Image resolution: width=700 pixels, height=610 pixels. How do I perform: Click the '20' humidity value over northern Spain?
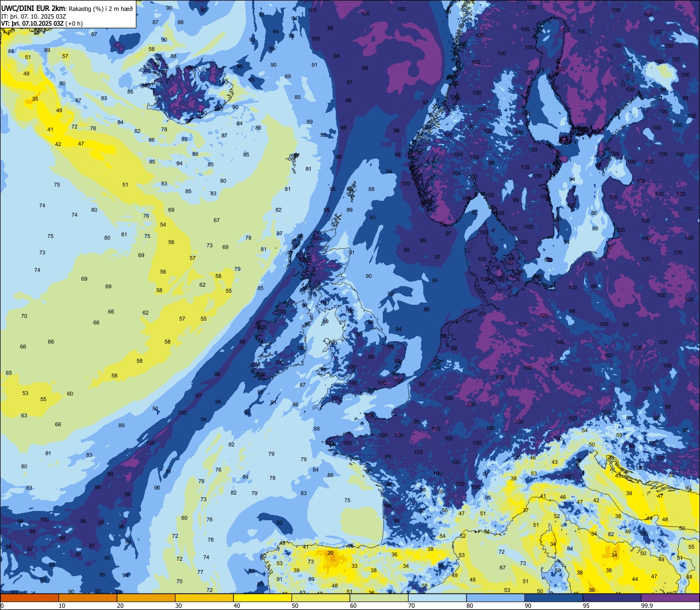click(330, 553)
